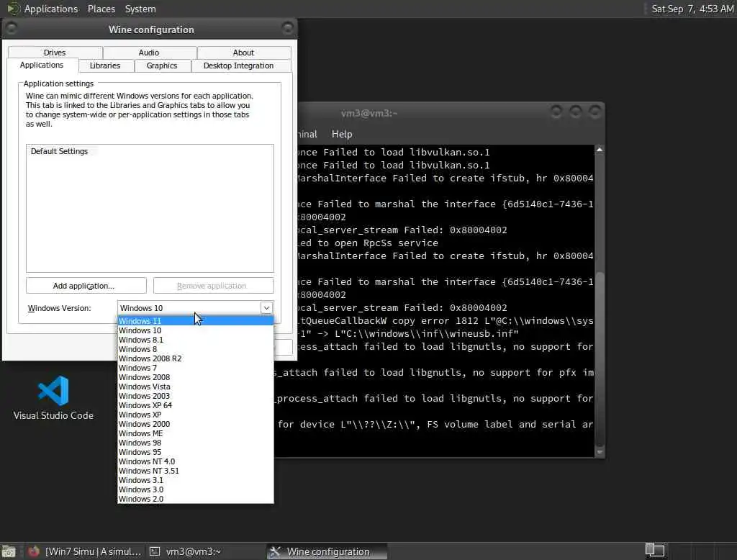The image size is (737, 560).
Task: Choose Windows 2008 R2 from the list
Action: click(x=196, y=358)
